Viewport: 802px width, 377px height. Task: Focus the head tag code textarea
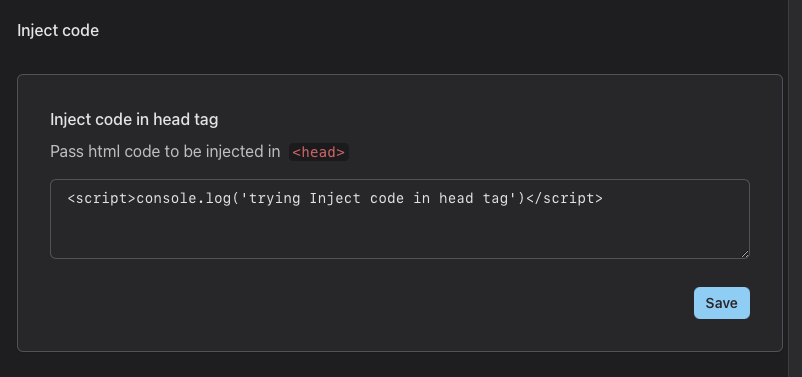coord(399,219)
